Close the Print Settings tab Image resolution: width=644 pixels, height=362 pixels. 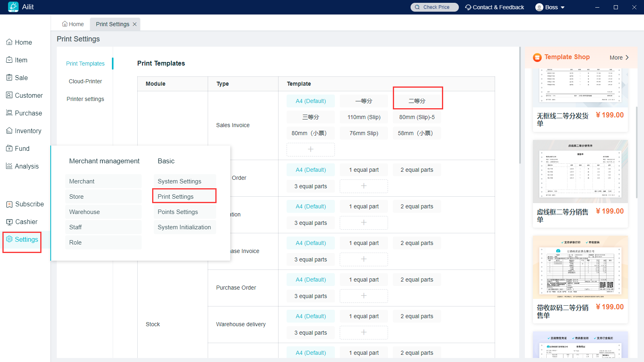point(135,24)
